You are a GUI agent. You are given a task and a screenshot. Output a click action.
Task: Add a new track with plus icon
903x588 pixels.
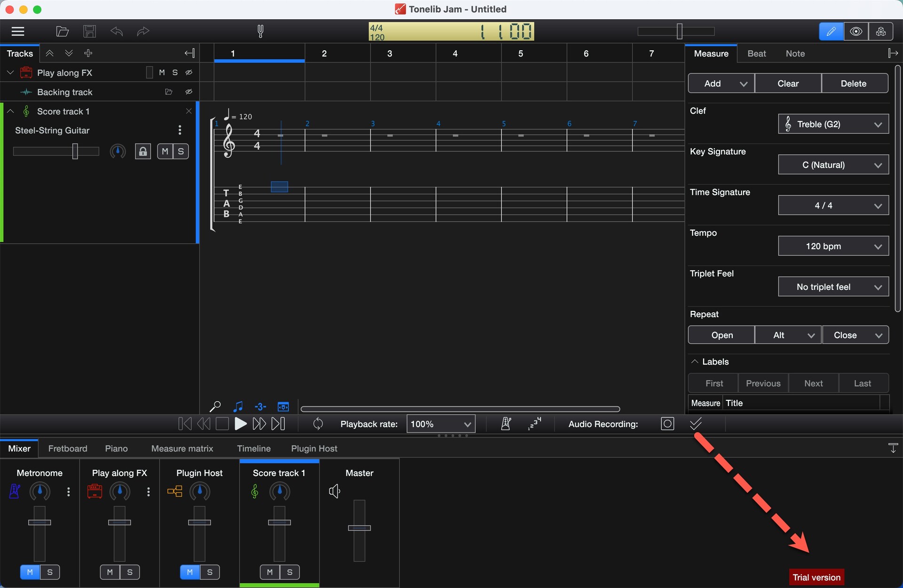pos(88,53)
